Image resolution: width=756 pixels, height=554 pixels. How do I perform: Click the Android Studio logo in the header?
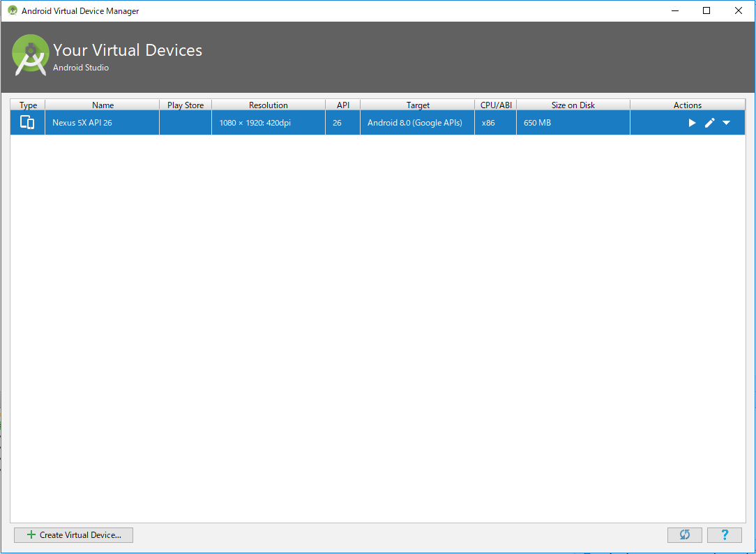point(29,54)
